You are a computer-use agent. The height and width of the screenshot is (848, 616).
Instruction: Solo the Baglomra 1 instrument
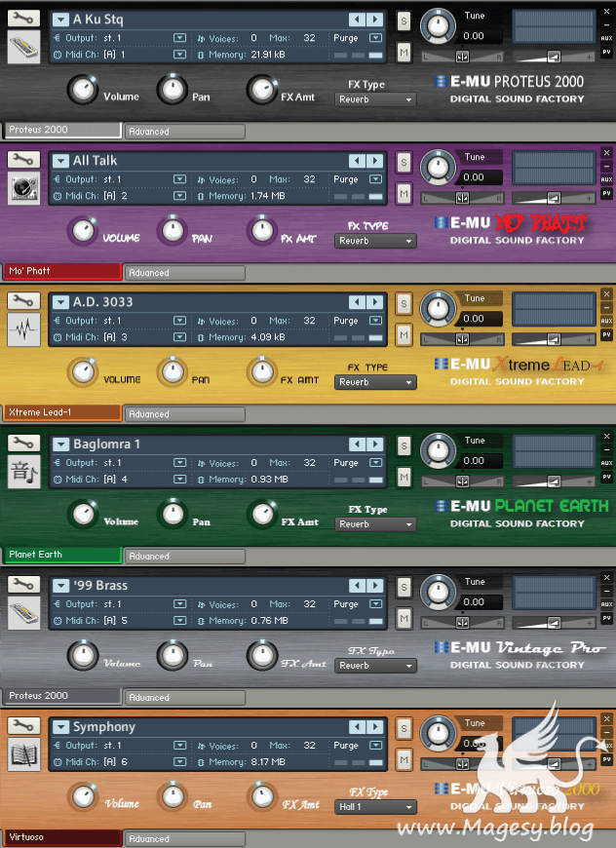coord(404,445)
